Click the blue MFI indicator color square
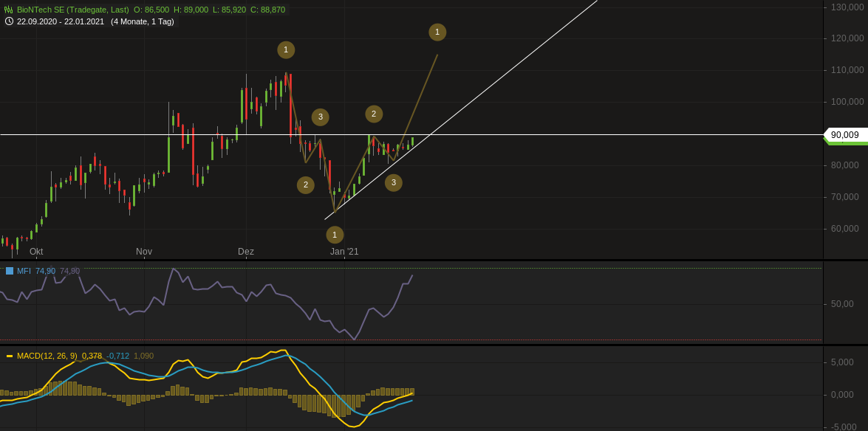Viewport: 868px width, 431px height. pos(10,271)
